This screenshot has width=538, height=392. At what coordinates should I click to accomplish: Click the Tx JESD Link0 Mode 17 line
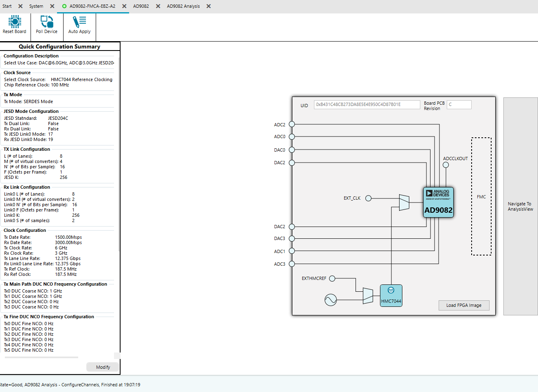point(29,134)
